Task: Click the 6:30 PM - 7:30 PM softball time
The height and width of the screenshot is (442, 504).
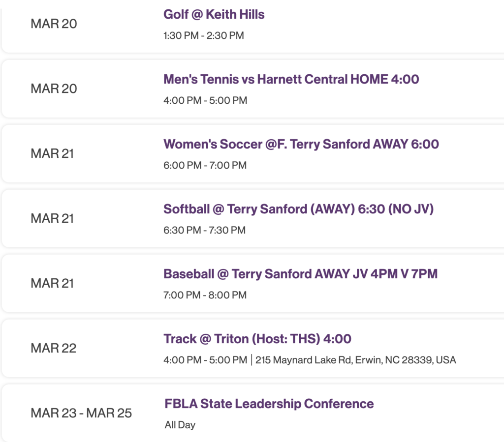Action: pyautogui.click(x=204, y=230)
